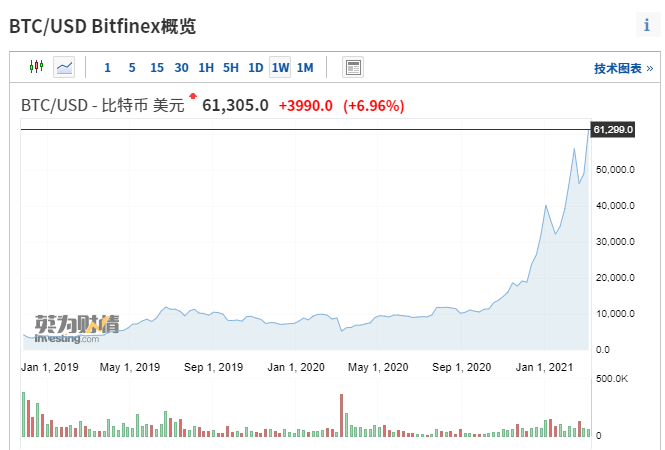Select the area line chart view
Screen dimensions: 665x450
coord(64,67)
